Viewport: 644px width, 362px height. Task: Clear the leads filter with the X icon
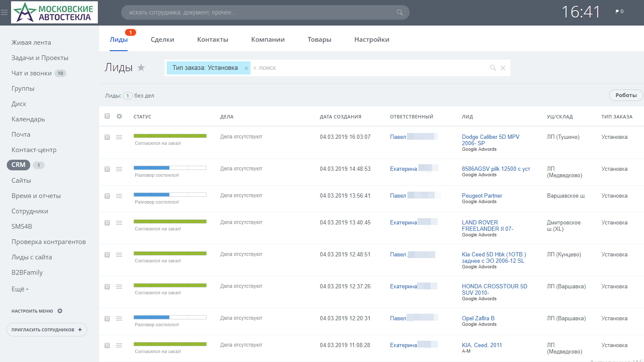pyautogui.click(x=503, y=68)
